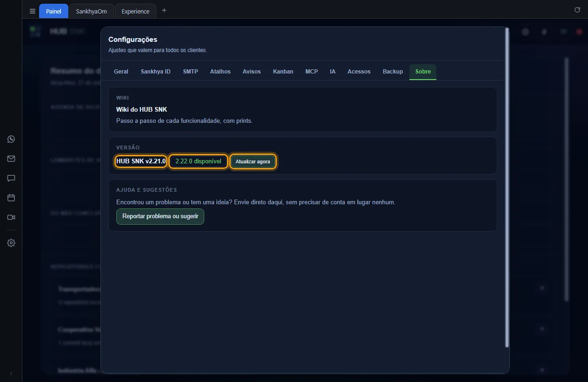Open the calendar sidebar icon
Image resolution: width=588 pixels, height=382 pixels.
pyautogui.click(x=11, y=198)
